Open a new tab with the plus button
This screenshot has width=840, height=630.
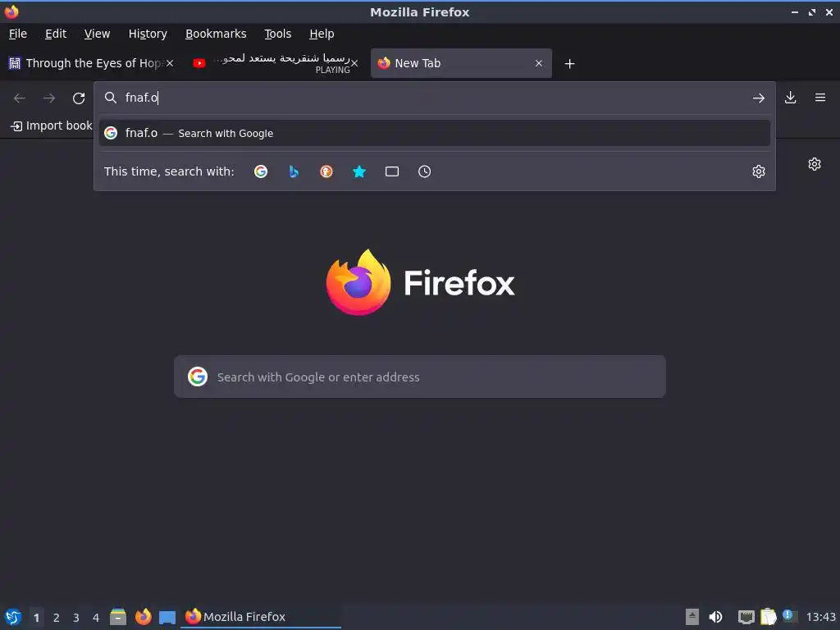point(569,64)
